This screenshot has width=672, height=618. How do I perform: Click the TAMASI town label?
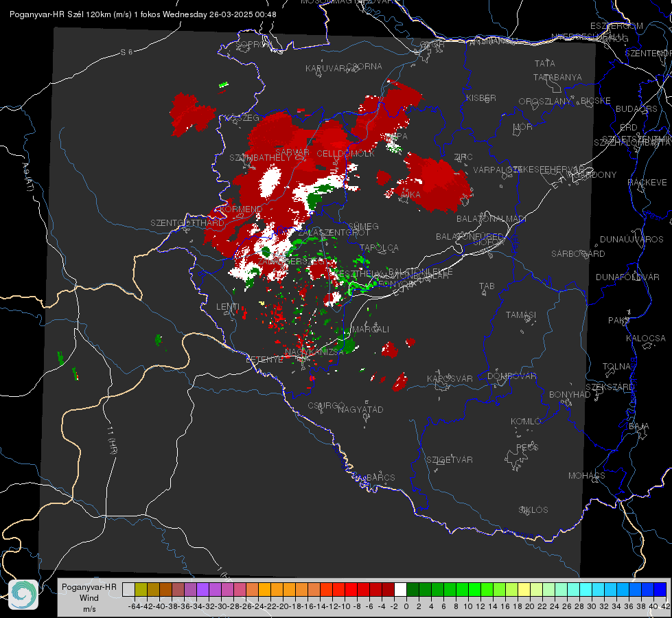click(521, 314)
